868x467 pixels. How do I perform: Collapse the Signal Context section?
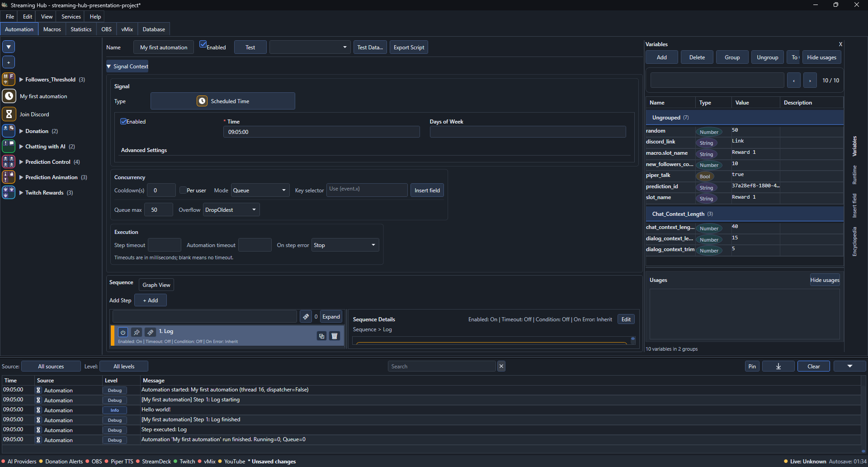tap(128, 66)
